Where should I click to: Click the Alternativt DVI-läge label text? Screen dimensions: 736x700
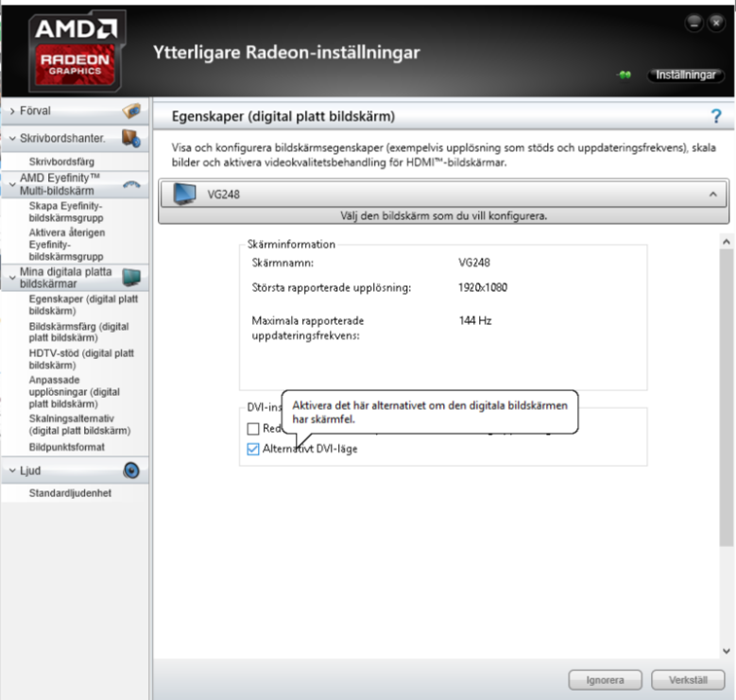click(310, 449)
